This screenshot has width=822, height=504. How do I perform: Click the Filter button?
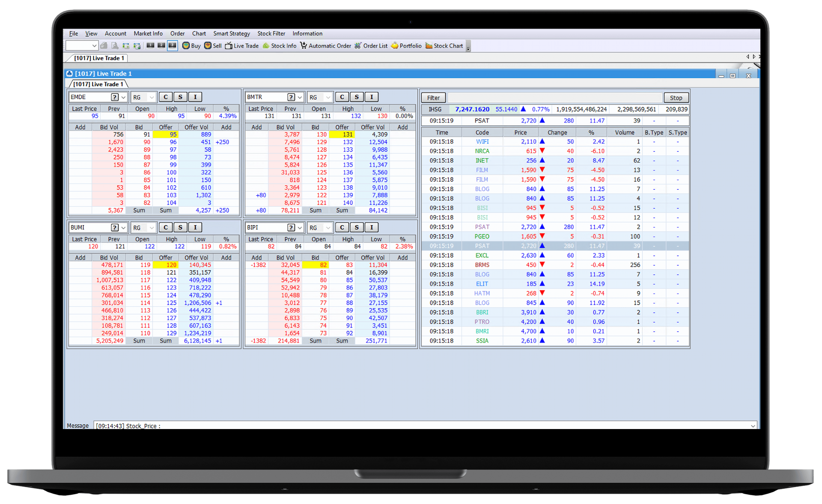click(433, 98)
